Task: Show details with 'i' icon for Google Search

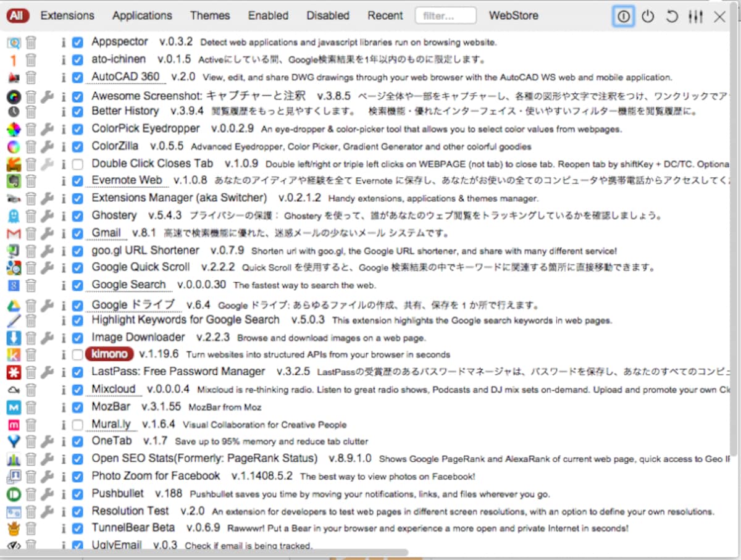Action: coord(63,286)
